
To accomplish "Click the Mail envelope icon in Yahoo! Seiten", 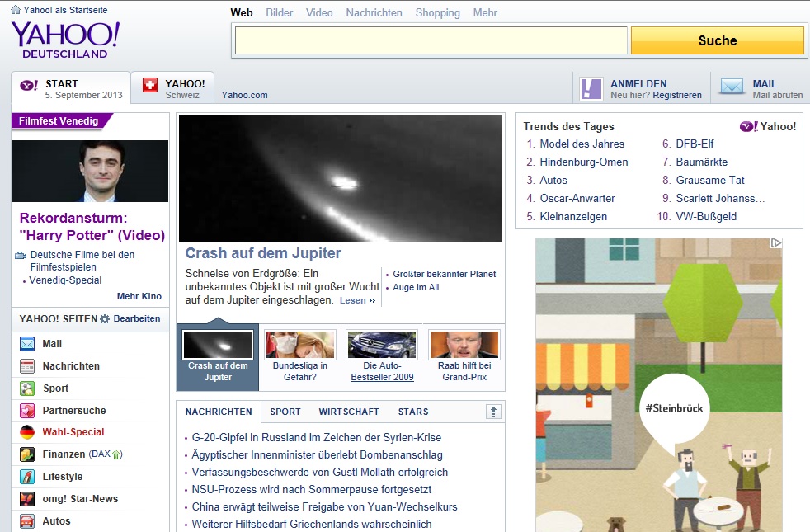I will [x=27, y=343].
